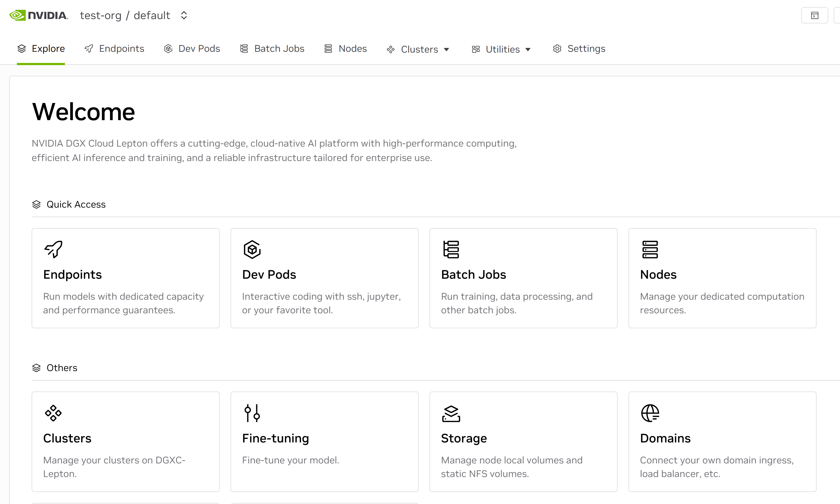This screenshot has width=840, height=504.
Task: Click the Welcome heading
Action: click(x=84, y=112)
